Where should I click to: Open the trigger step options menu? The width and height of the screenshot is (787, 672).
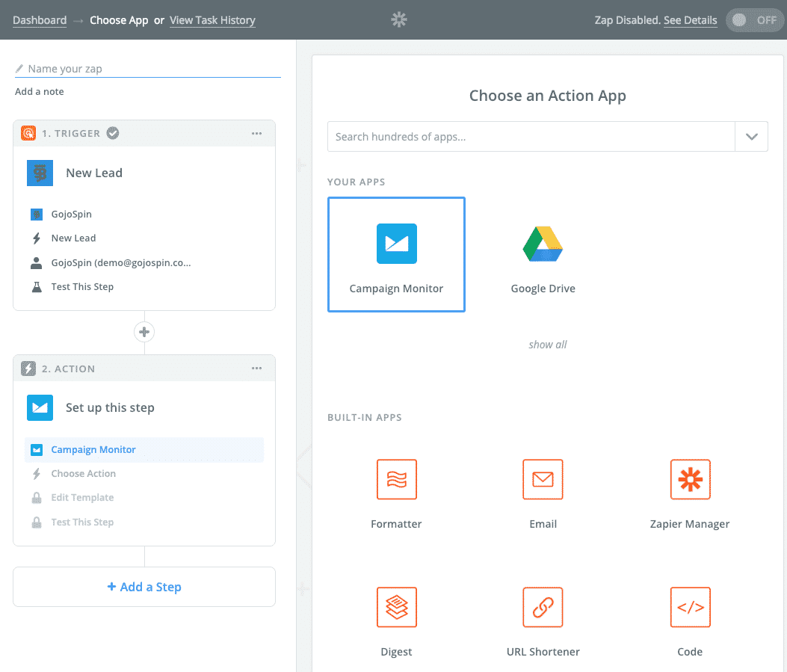[x=257, y=134]
